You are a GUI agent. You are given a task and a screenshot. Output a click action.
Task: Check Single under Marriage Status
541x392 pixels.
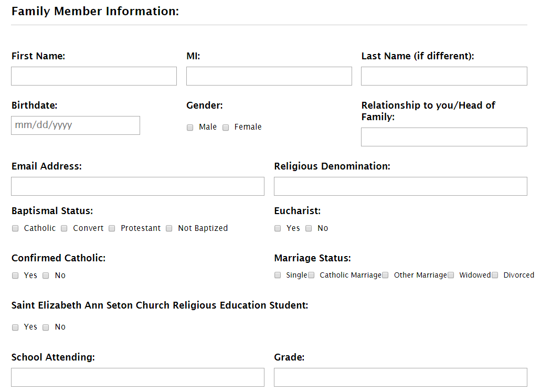pyautogui.click(x=278, y=275)
